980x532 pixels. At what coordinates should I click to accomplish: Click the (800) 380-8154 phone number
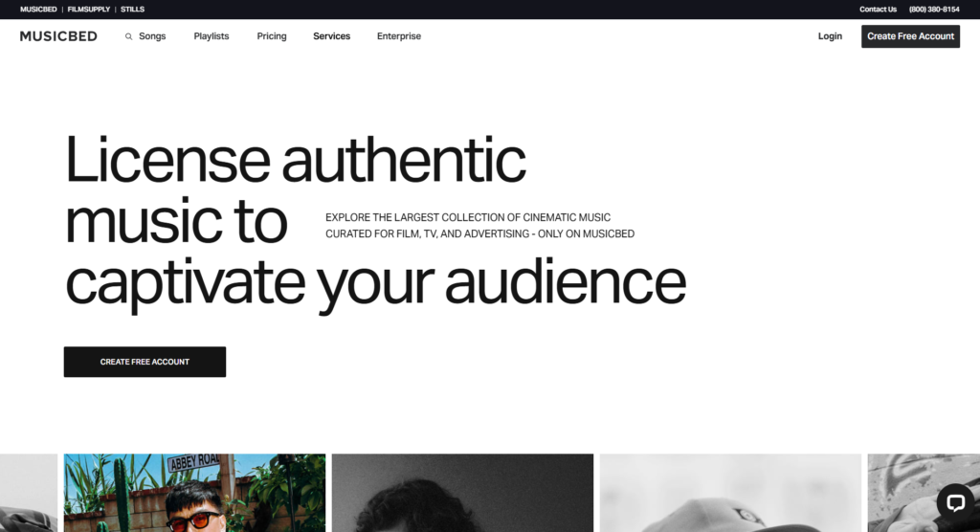click(x=934, y=10)
